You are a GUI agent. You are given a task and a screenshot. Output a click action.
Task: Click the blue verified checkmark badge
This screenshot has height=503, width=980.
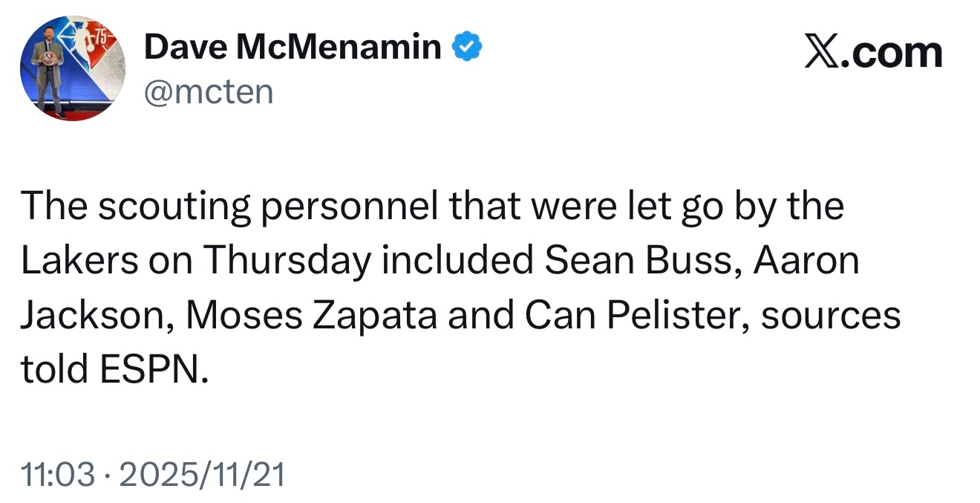[x=468, y=48]
